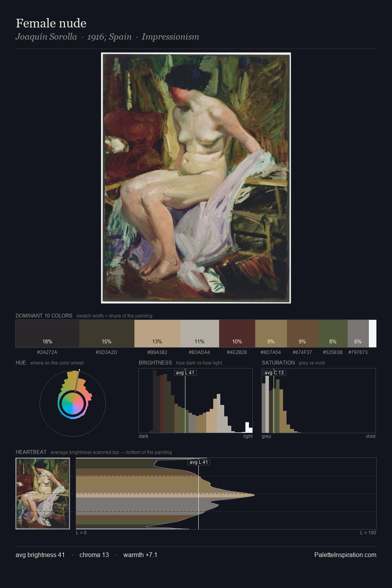Pick the #674F37 brown swatch

tap(303, 334)
